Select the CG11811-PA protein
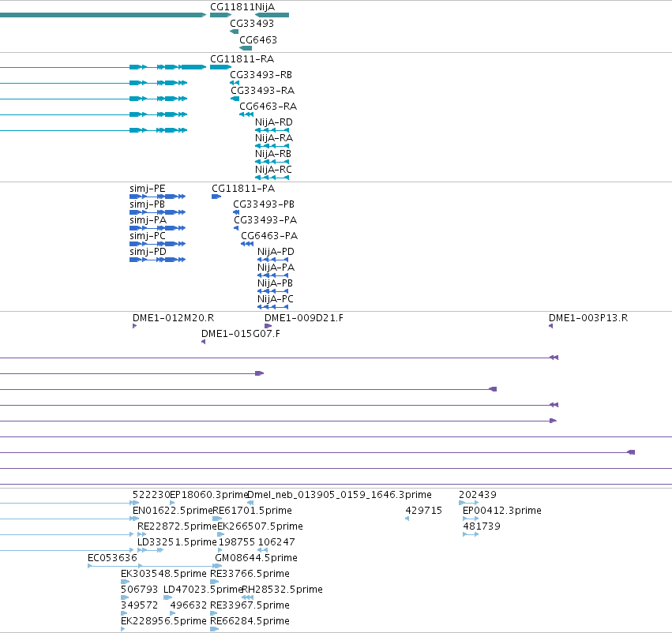Viewport: 672px width, 633px height. coord(243,189)
